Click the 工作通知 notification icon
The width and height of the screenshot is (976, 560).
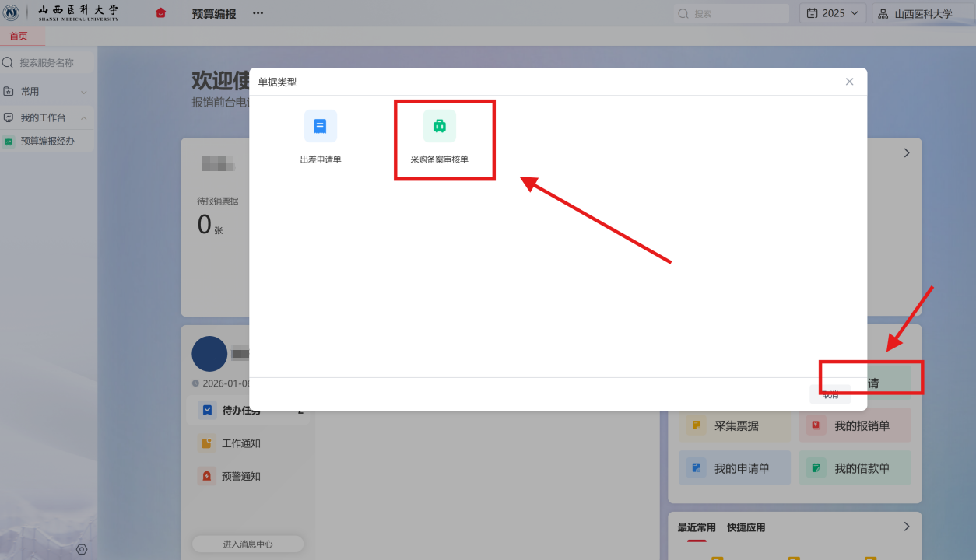(207, 443)
